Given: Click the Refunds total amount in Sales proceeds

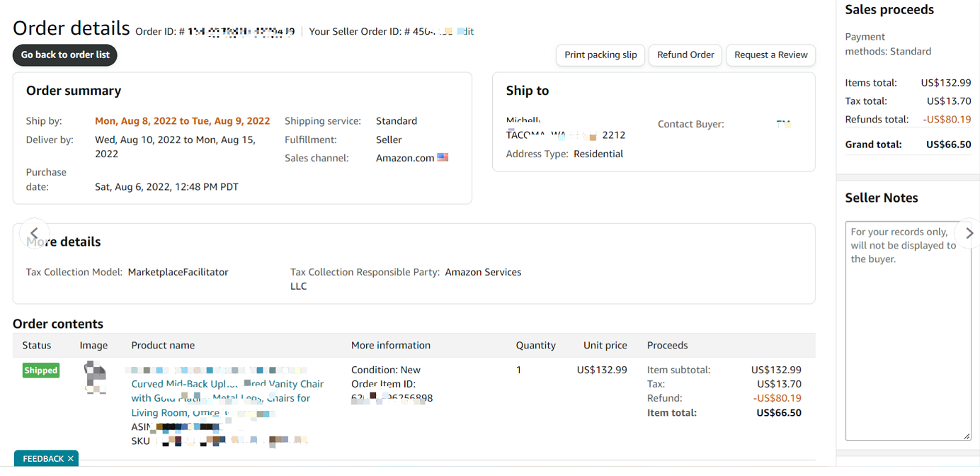Looking at the screenshot, I should tap(947, 120).
